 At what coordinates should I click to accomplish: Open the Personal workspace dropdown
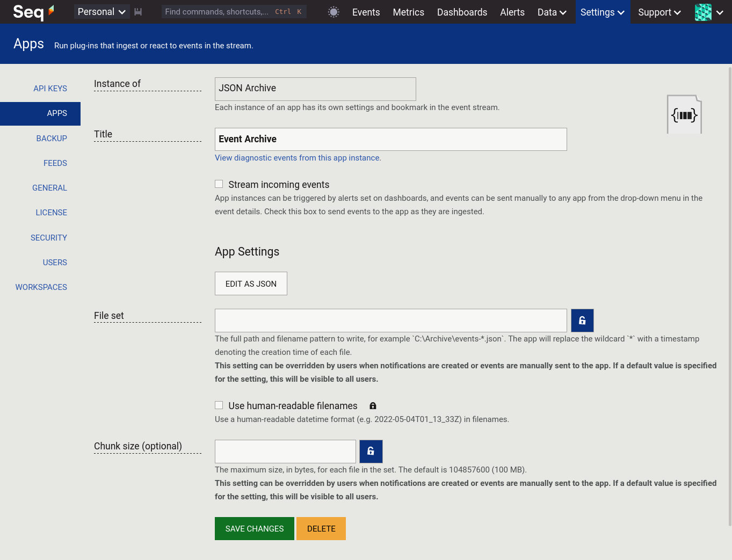click(102, 12)
